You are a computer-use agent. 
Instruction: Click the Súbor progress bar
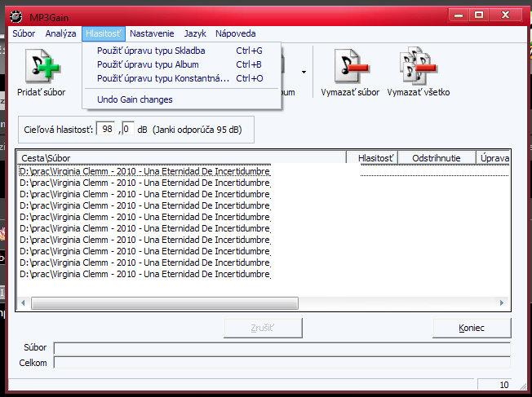tap(282, 348)
